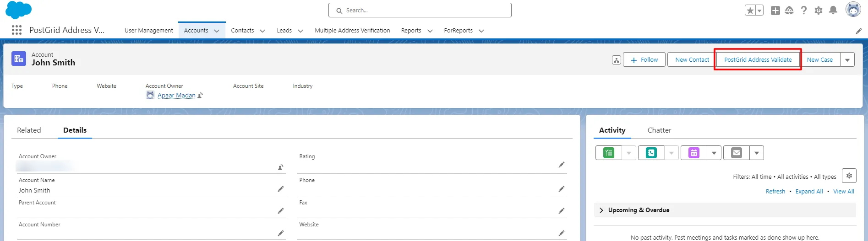Open the Email dropdown arrow

point(757,153)
